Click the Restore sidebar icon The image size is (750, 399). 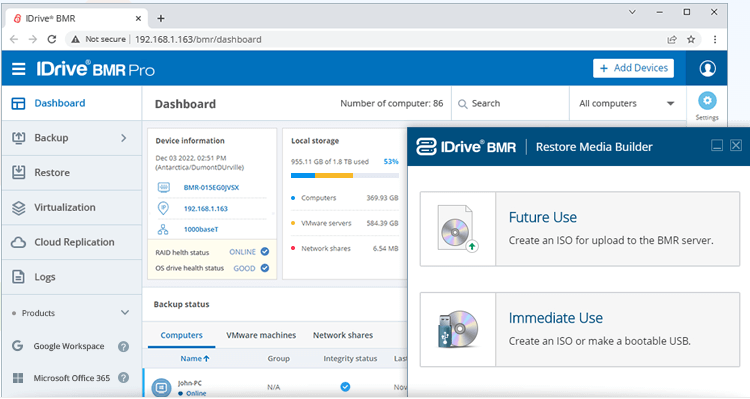click(x=18, y=172)
